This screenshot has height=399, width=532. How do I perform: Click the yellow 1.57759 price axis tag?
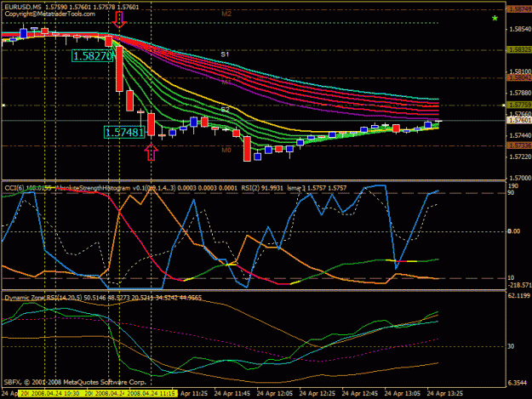coord(519,105)
